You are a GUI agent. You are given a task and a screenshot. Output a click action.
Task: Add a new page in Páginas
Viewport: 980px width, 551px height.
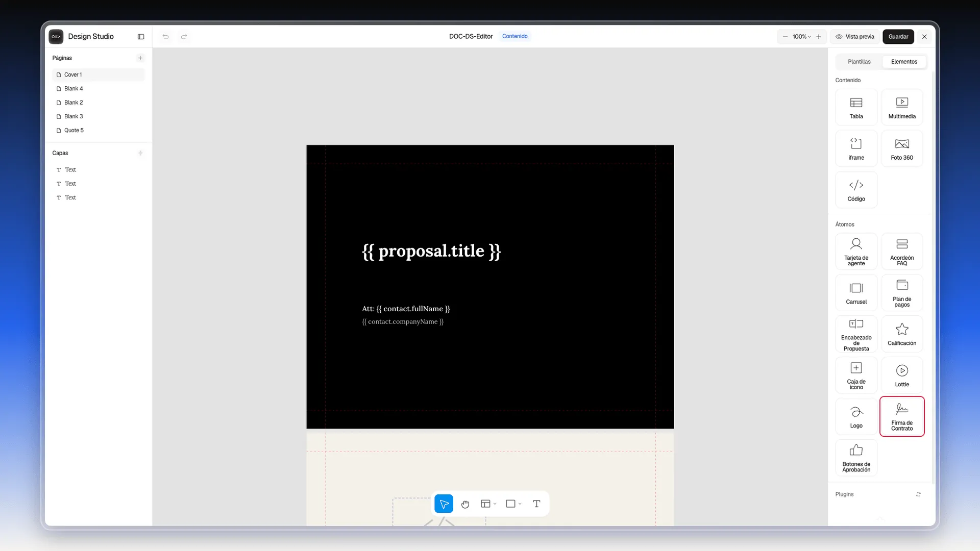(140, 58)
